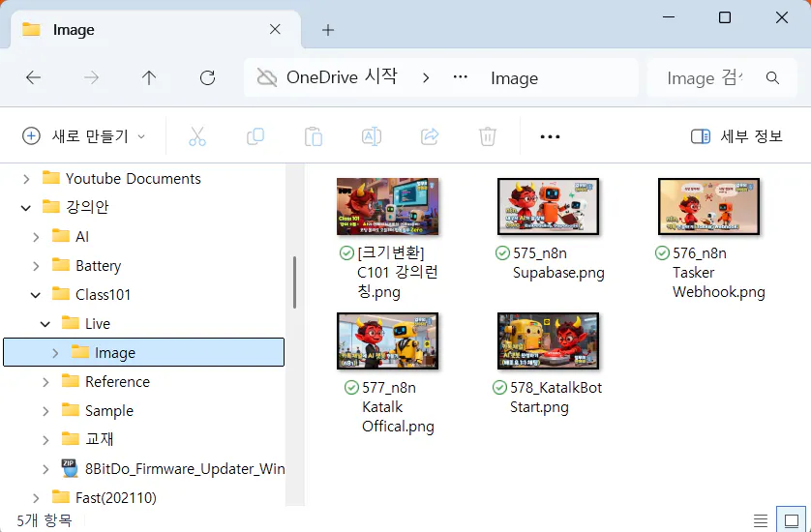Expand the Reference folder node
The width and height of the screenshot is (811, 532).
point(45,381)
